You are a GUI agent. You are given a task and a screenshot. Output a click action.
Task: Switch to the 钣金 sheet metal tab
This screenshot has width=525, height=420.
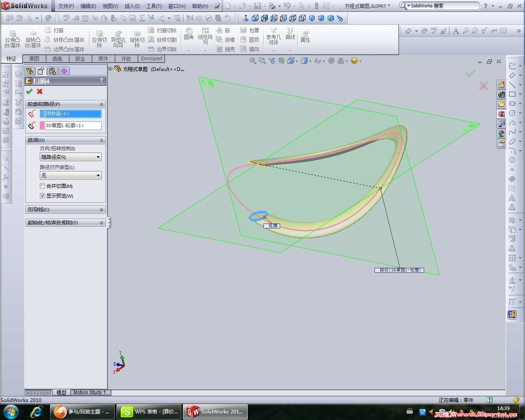(80, 59)
